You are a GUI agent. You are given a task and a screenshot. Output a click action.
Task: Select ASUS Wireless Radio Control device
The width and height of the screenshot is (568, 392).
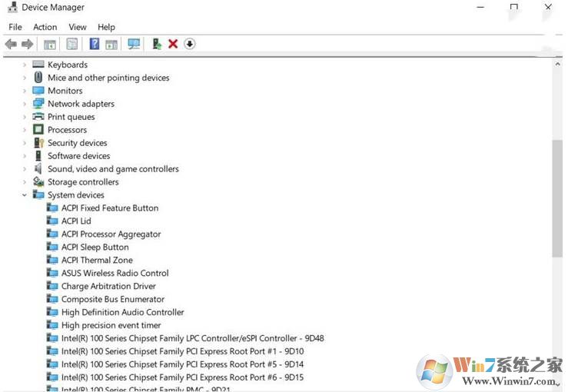[x=115, y=274]
